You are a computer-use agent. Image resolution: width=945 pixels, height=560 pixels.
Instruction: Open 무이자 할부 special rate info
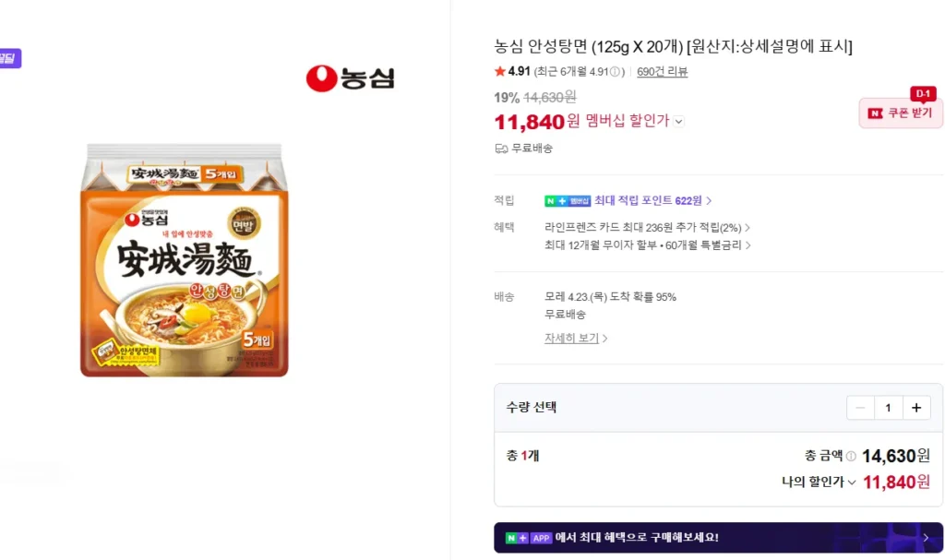647,245
